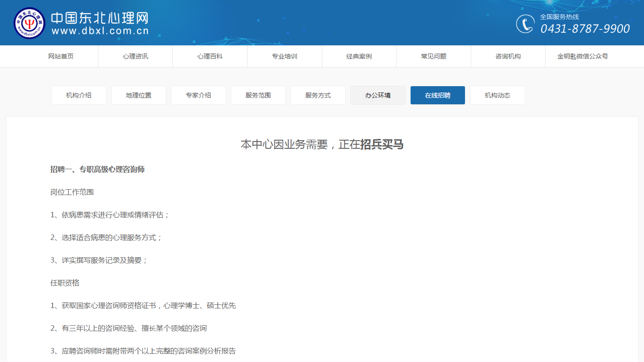Open the 地理位置 tab
Screen dimensions: 644x362
pos(139,95)
